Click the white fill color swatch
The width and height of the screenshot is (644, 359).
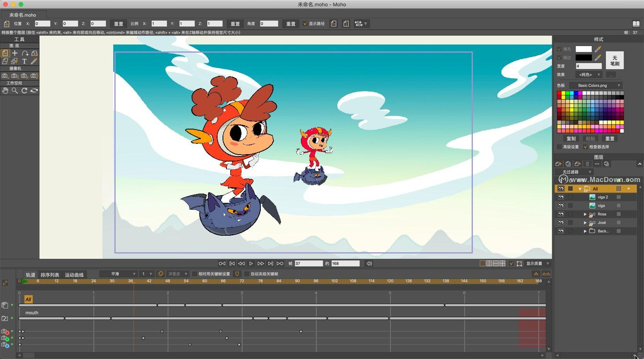(584, 49)
